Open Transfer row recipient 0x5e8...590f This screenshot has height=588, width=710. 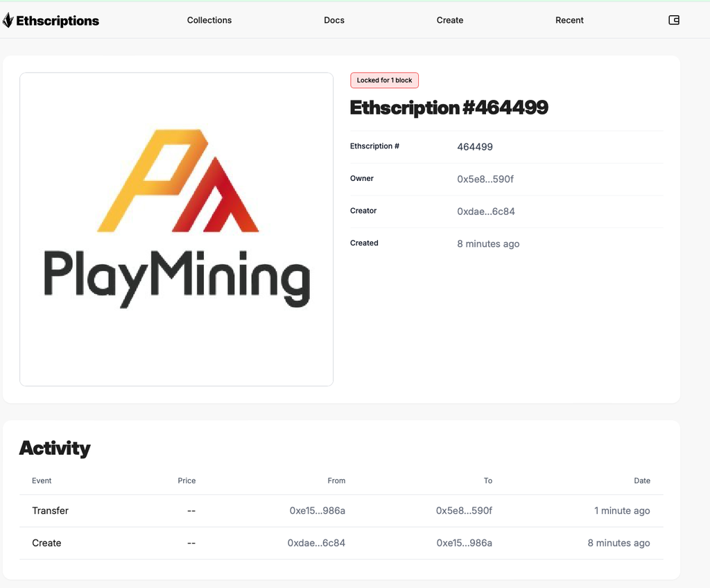(464, 510)
